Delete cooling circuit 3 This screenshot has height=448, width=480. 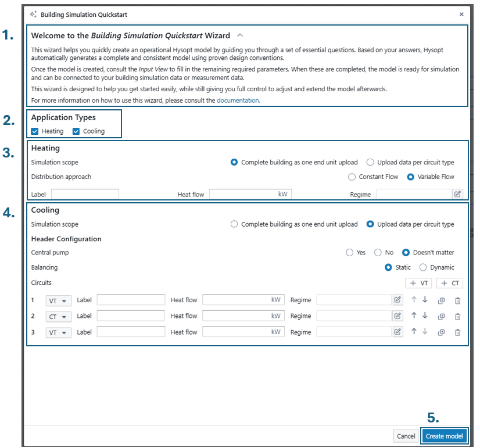pos(457,332)
